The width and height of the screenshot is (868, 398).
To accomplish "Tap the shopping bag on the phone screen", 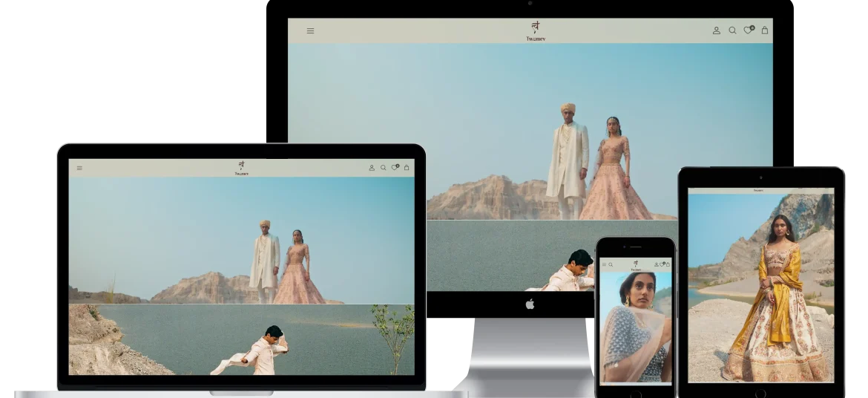I will pyautogui.click(x=668, y=264).
